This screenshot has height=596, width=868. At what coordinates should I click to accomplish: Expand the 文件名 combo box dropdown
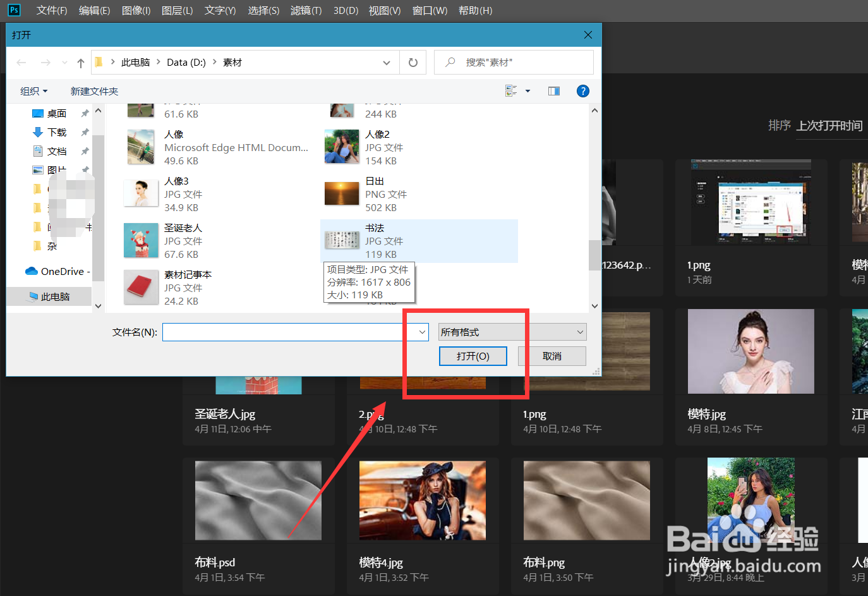423,332
